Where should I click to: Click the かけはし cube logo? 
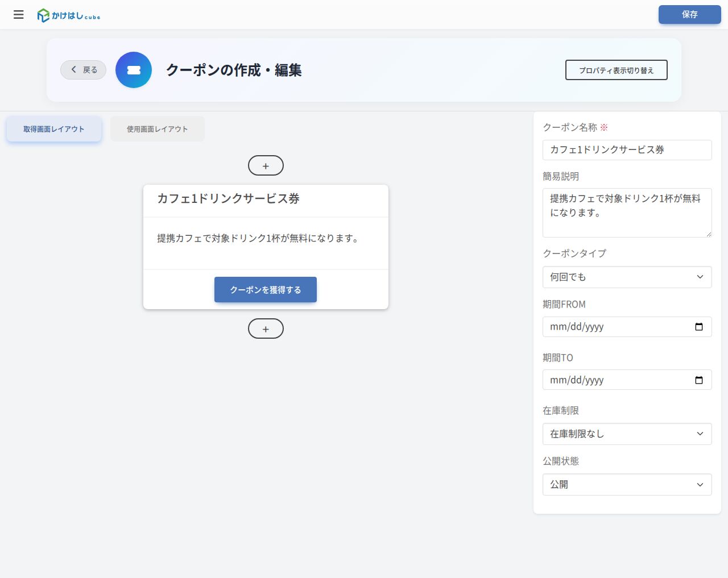(69, 15)
